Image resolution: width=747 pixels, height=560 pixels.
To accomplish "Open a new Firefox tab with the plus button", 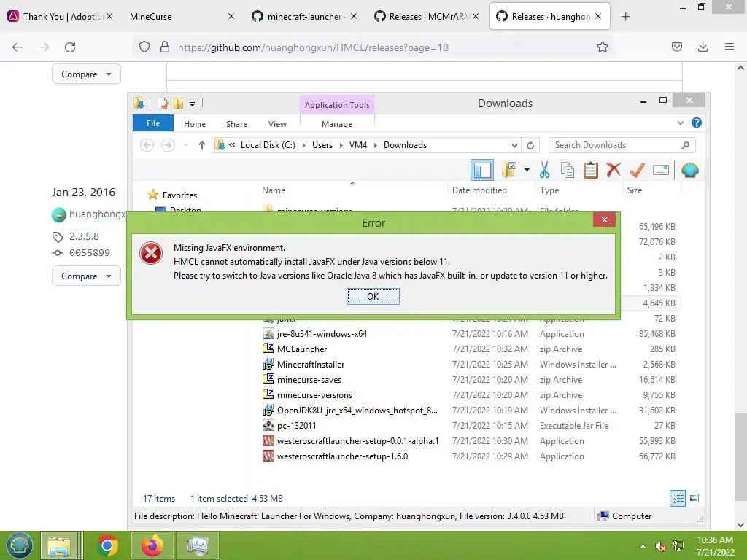I will click(x=625, y=17).
